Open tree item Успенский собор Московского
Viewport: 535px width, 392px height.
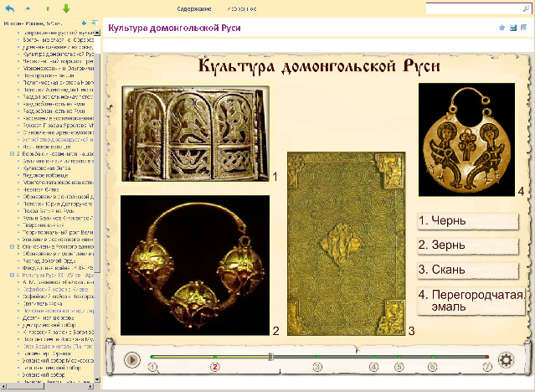(58, 360)
